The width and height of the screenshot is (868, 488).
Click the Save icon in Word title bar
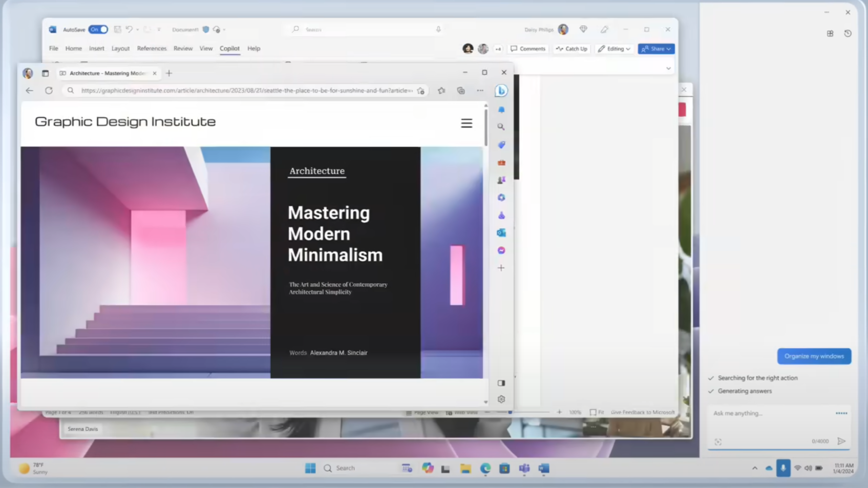pyautogui.click(x=117, y=30)
